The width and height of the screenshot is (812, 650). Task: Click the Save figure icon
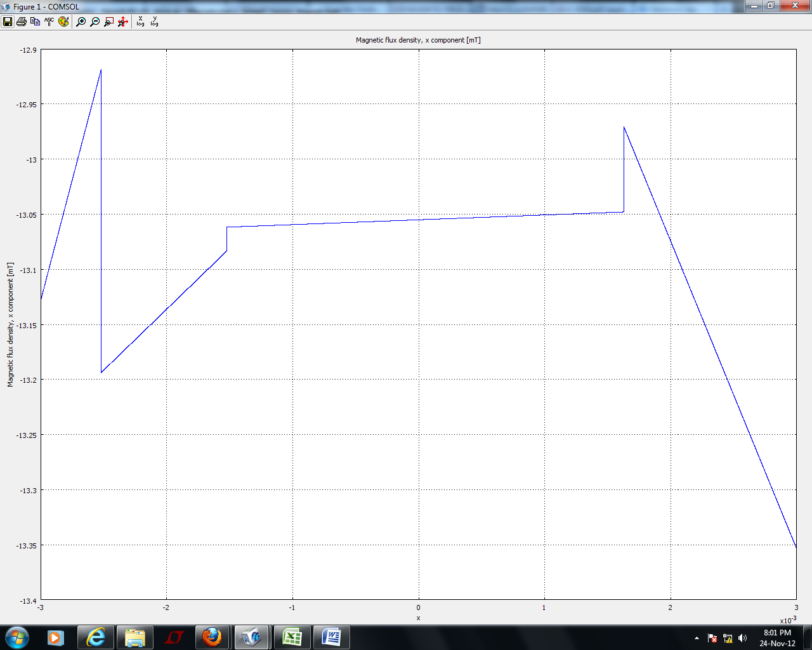tap(8, 22)
